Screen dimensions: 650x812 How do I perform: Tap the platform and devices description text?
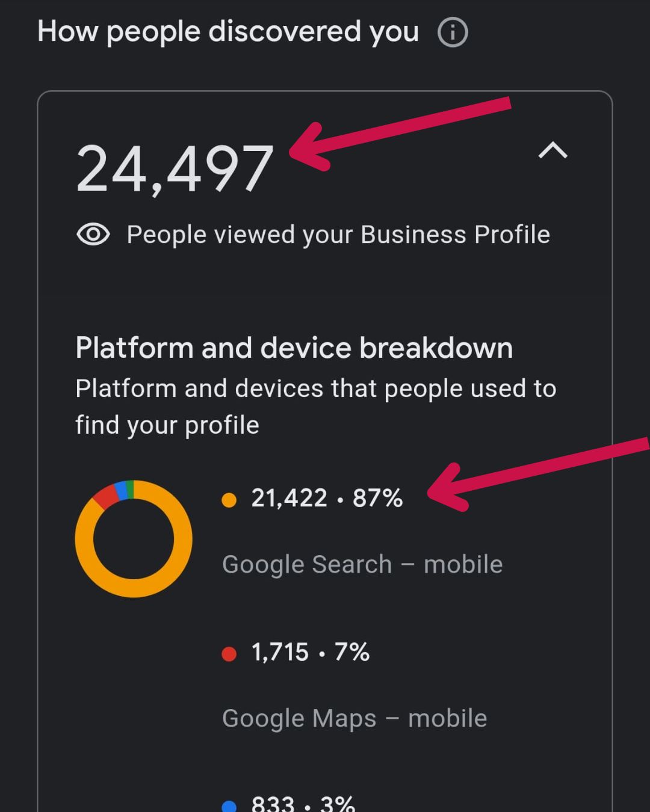(316, 407)
